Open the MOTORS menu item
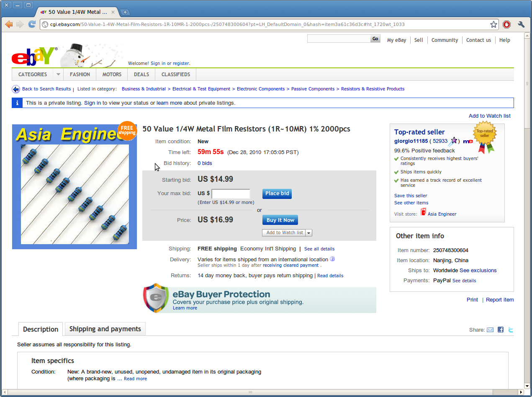 [x=111, y=74]
